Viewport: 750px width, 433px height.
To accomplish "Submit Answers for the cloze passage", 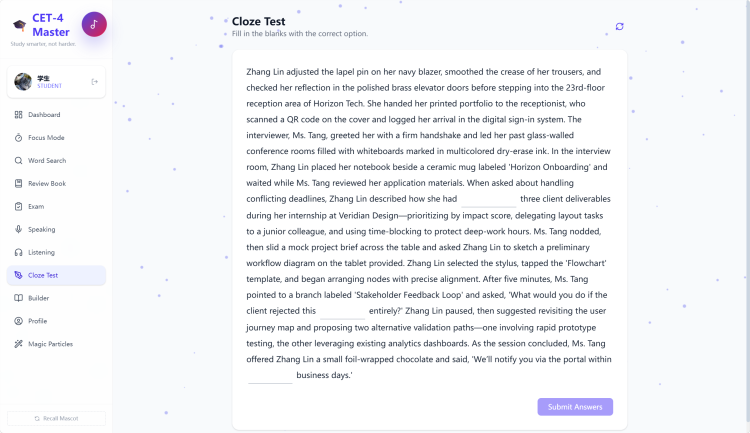I will [575, 407].
